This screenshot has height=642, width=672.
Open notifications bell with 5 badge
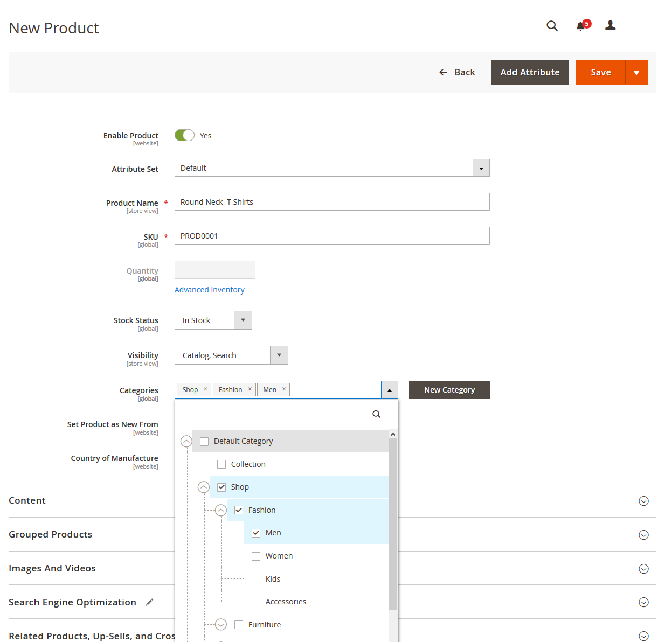click(x=583, y=25)
